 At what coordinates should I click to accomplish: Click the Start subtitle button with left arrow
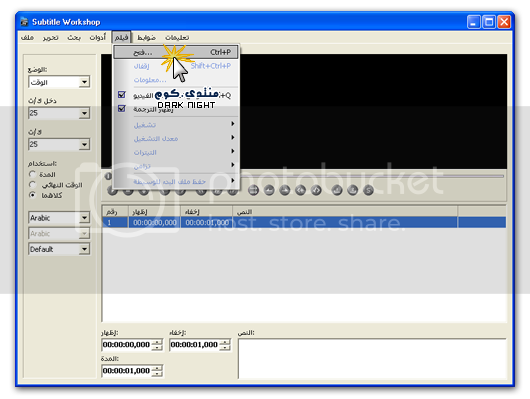tap(300, 190)
